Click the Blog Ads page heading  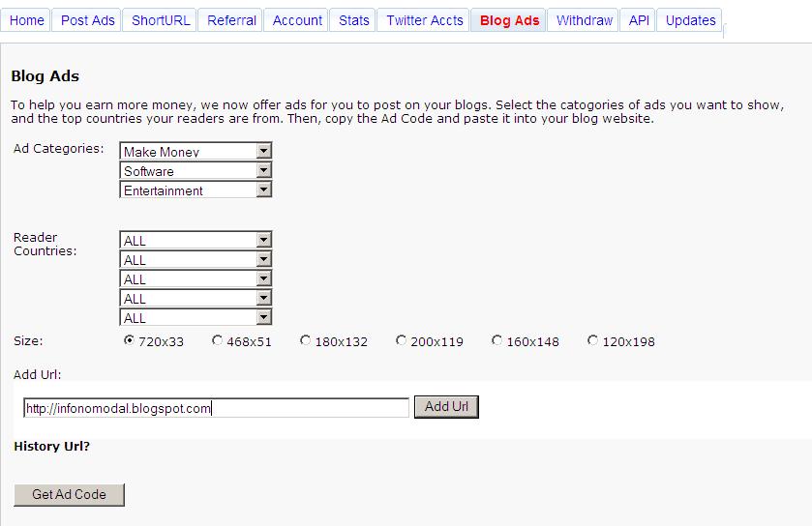[45, 76]
